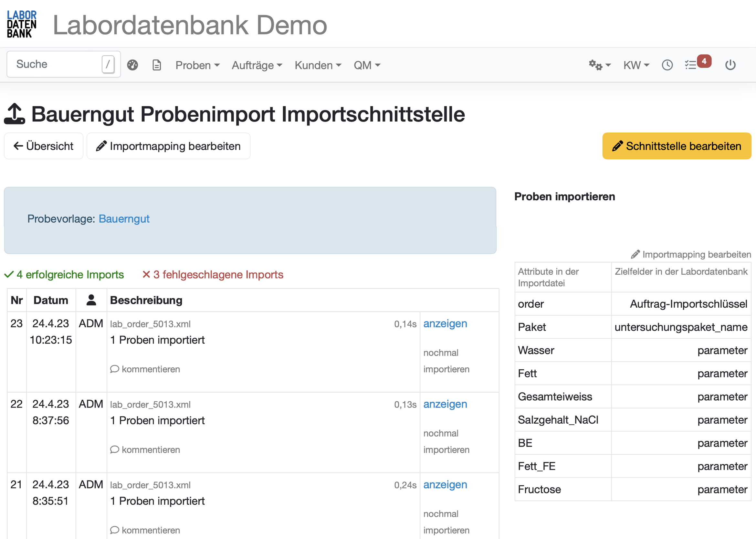
Task: Click the pencil icon near Importmapping bearbeiten
Action: tap(635, 254)
